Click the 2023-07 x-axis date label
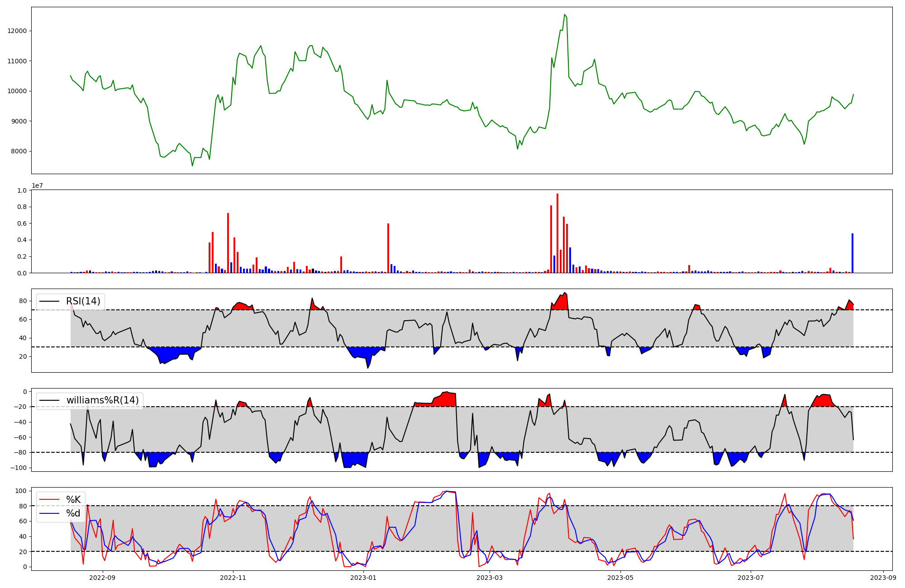The height and width of the screenshot is (588, 905). 751,578
